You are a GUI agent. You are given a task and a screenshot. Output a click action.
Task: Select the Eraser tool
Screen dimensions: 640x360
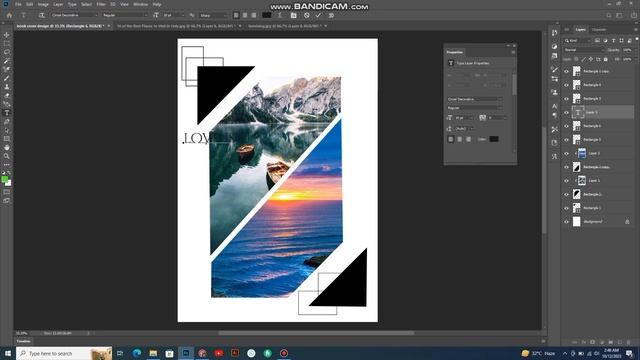coord(7,96)
